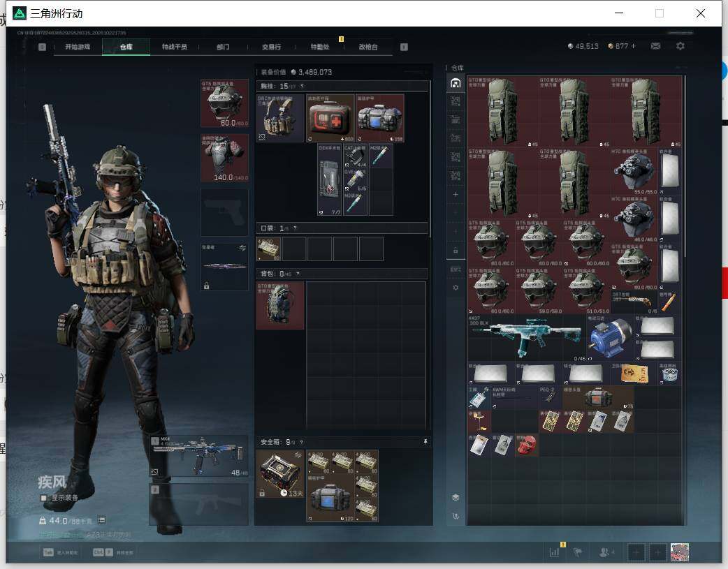Image resolution: width=728 pixels, height=569 pixels.
Task: Click the 安全箱 help question mark
Action: click(301, 443)
